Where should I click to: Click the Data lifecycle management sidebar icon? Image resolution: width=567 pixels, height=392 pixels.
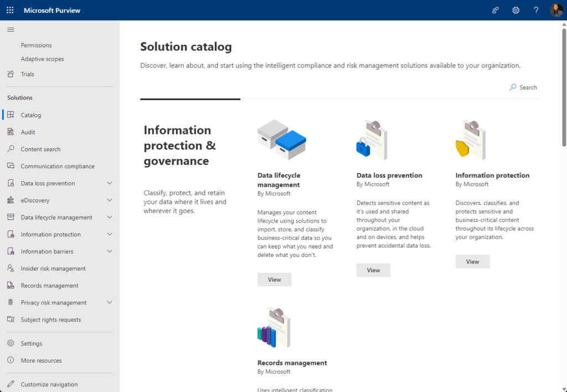pos(11,217)
